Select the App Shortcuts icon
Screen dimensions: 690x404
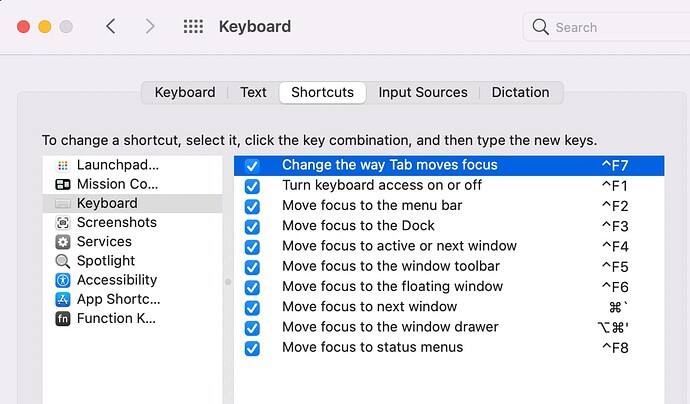pos(63,299)
